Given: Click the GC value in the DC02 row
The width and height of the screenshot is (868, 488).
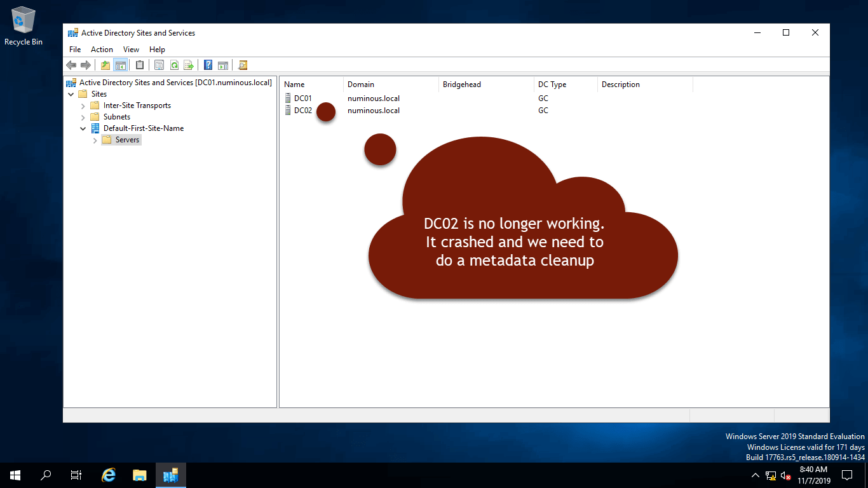Looking at the screenshot, I should (x=543, y=111).
